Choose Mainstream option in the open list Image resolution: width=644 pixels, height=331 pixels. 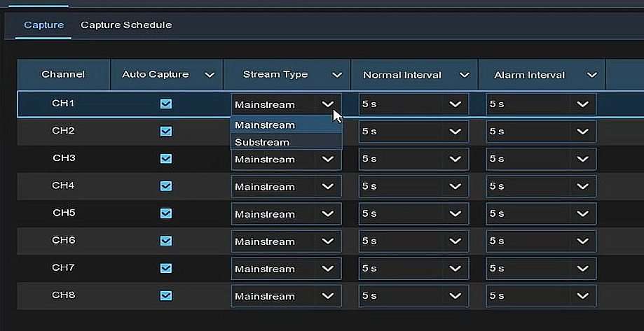point(265,125)
